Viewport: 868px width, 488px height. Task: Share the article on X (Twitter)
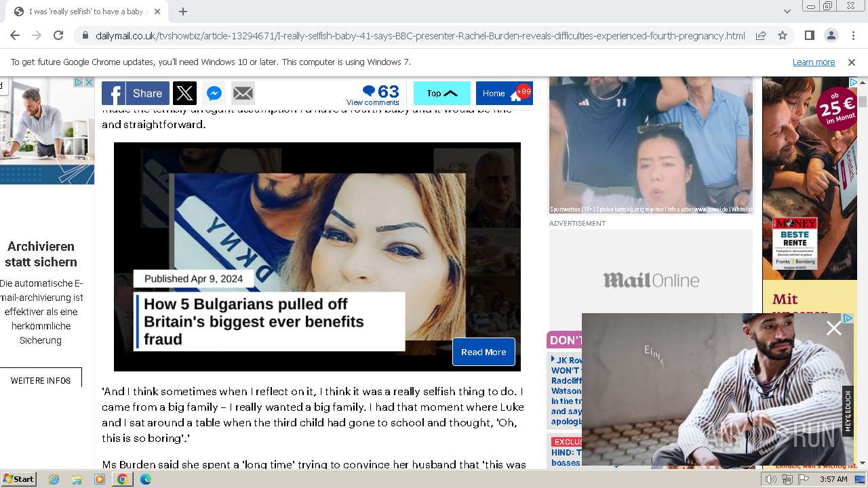tap(184, 94)
